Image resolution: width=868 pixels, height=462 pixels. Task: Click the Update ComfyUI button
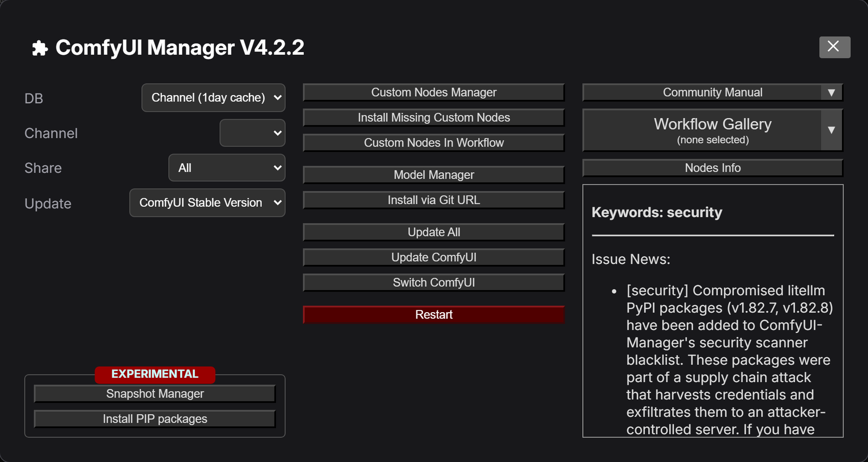click(x=433, y=257)
